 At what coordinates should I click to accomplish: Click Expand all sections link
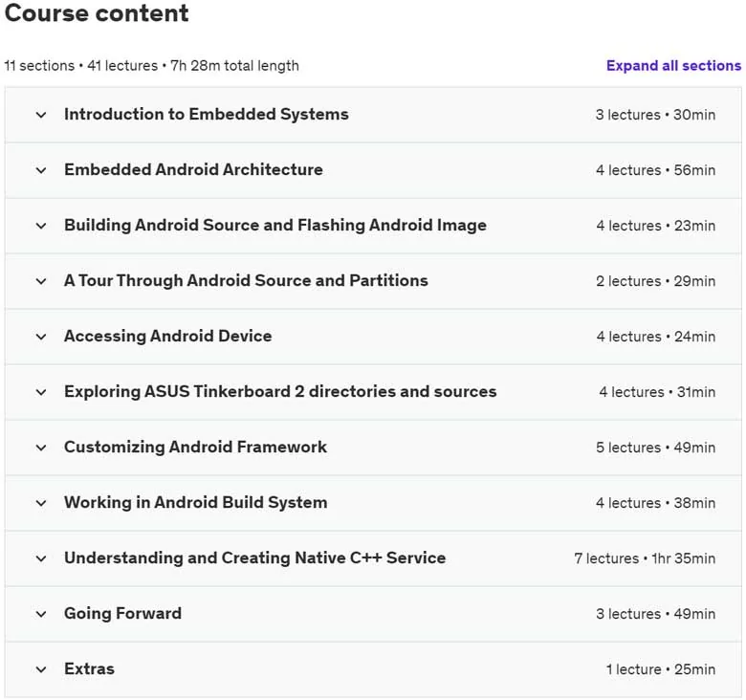click(x=673, y=66)
